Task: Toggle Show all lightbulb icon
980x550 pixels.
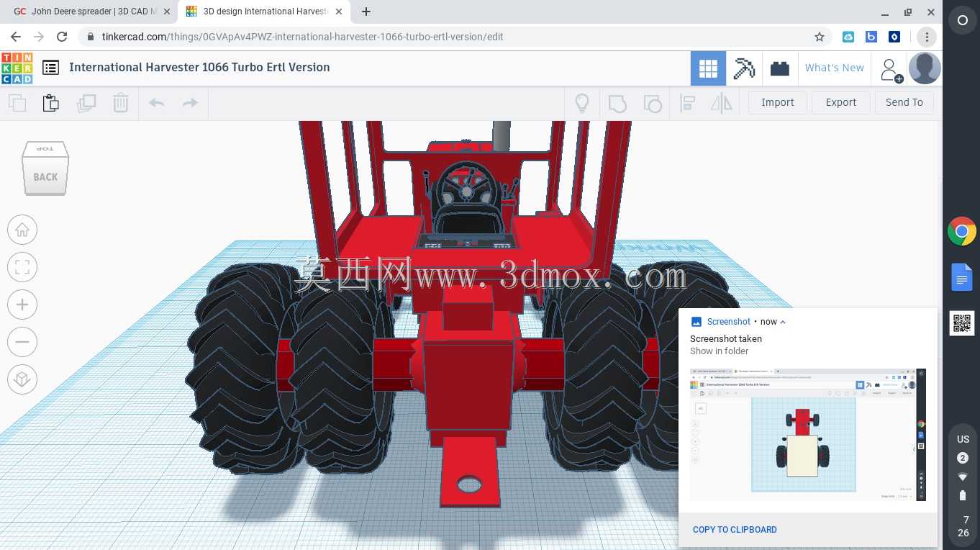Action: 582,103
